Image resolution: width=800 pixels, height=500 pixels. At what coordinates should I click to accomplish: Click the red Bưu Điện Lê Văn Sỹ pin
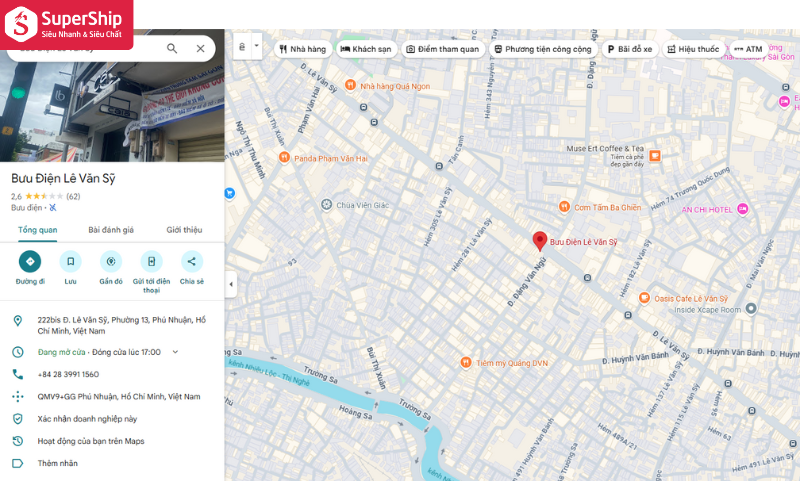540,240
